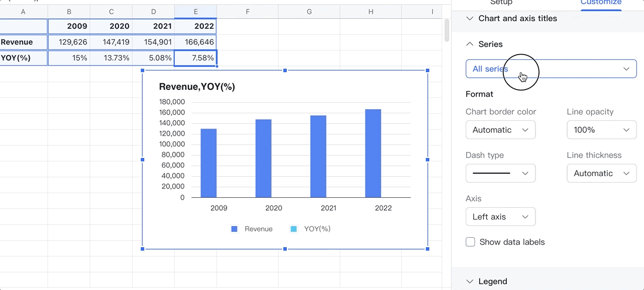Select column H header
The width and height of the screenshot is (644, 290).
coord(371,12)
